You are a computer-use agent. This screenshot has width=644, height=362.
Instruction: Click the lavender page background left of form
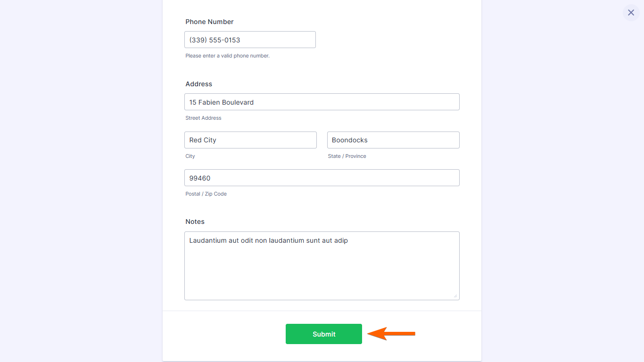click(x=80, y=189)
